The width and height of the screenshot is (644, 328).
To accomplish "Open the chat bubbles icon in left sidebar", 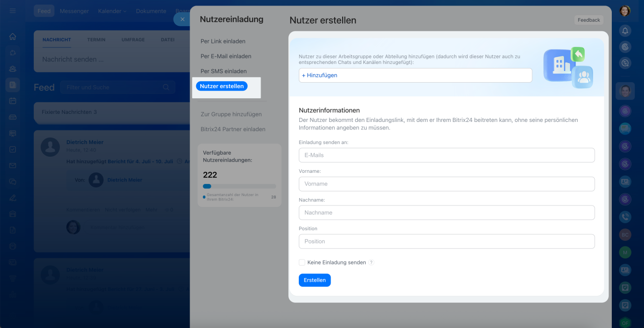I will tap(13, 181).
